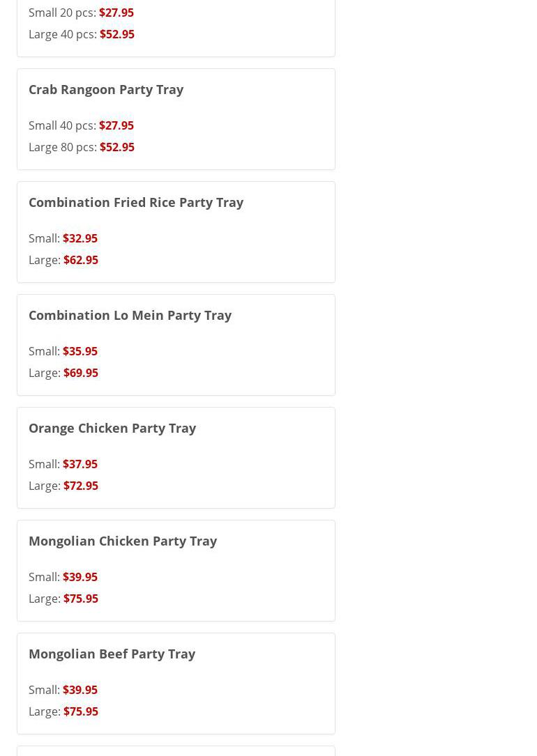Viewport: 537px width, 756px height.
Task: Open the Crab Rangoon Party Tray item
Action: 106,89
